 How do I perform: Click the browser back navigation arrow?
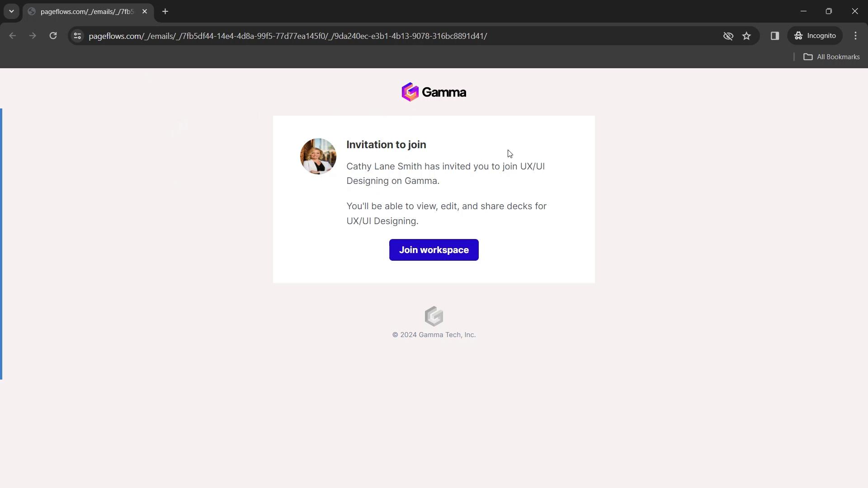point(13,36)
